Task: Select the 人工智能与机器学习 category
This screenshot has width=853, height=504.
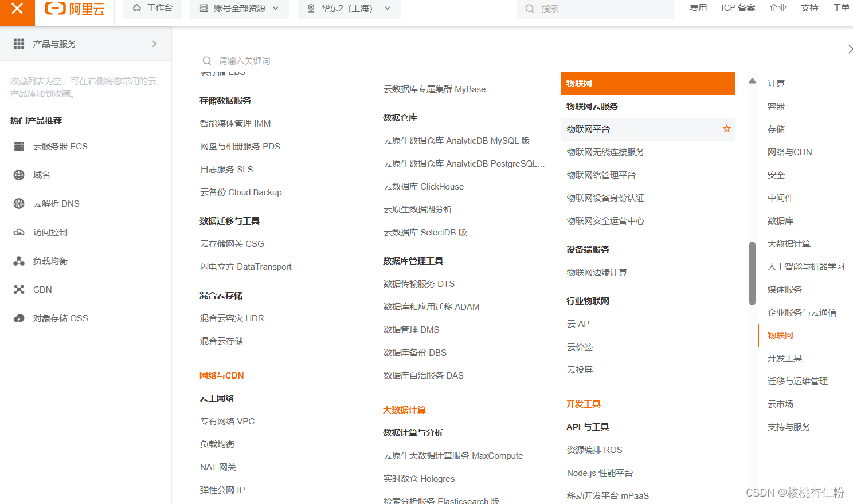Action: [x=806, y=267]
